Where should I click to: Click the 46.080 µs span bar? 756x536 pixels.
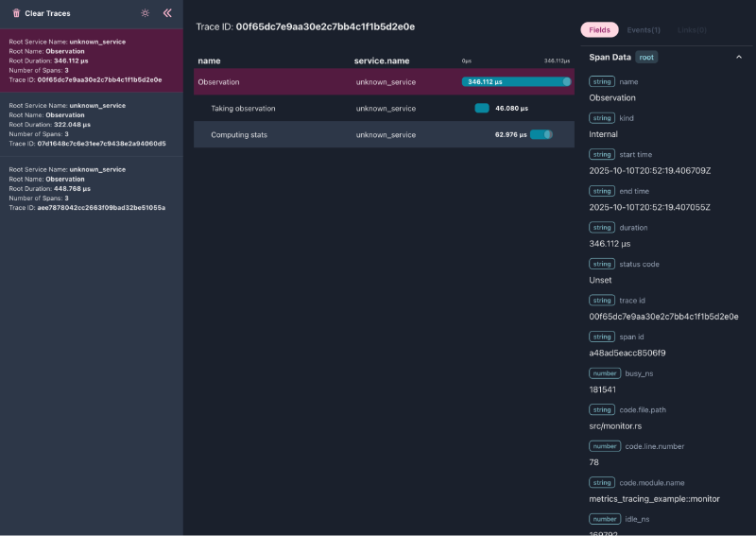point(482,109)
